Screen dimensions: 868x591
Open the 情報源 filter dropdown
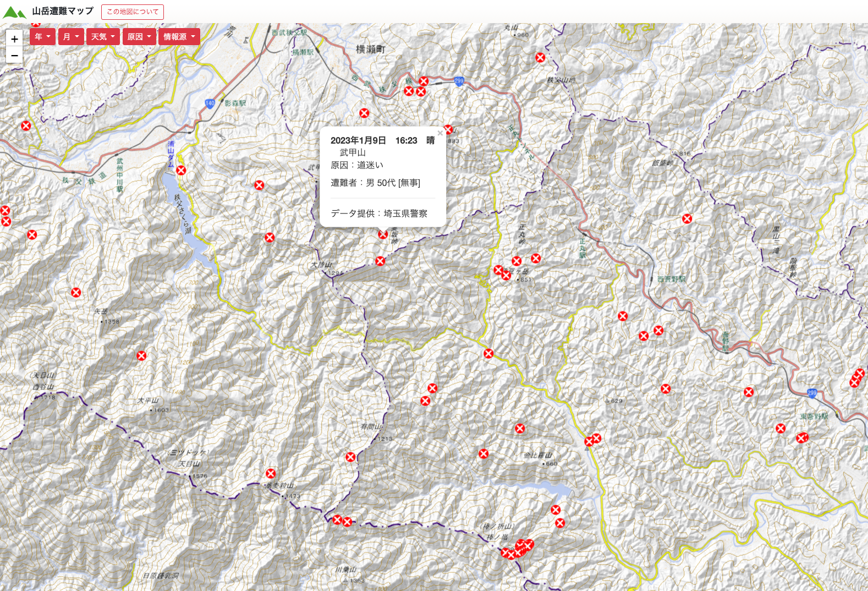(179, 37)
